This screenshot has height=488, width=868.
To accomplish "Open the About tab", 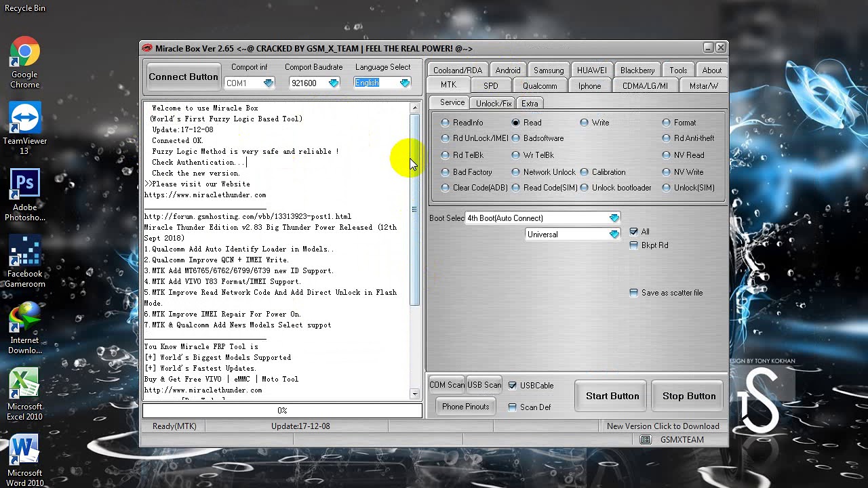I will (712, 70).
